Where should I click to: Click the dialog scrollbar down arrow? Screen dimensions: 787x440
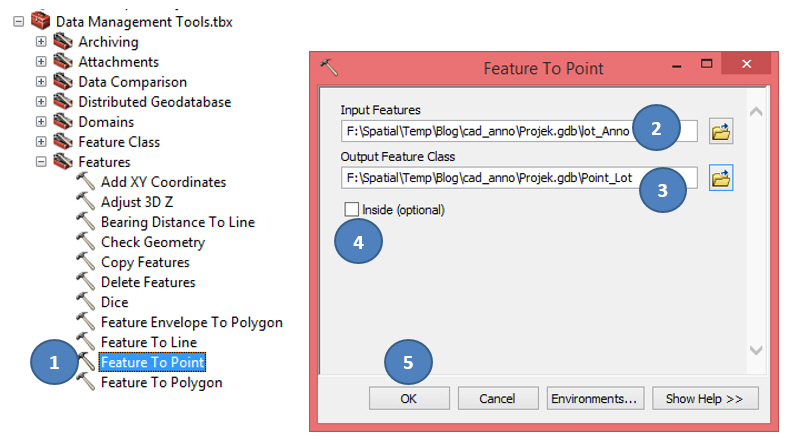click(757, 350)
